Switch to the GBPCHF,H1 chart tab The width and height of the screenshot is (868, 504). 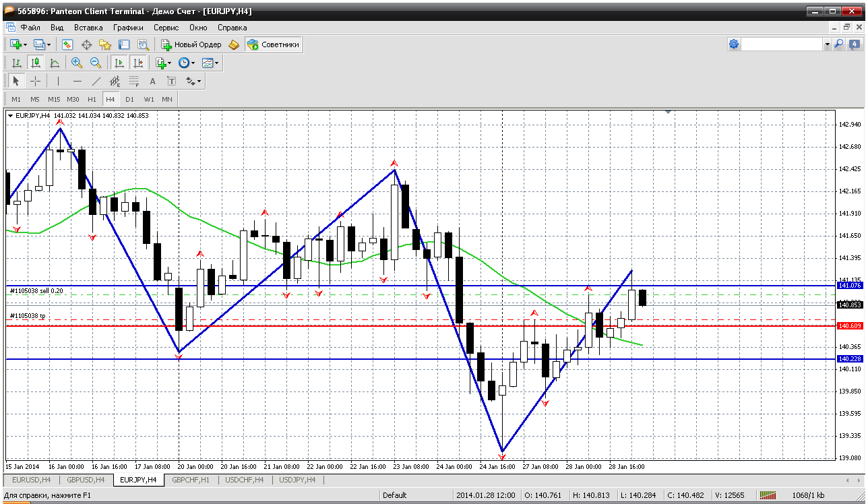[x=191, y=480]
